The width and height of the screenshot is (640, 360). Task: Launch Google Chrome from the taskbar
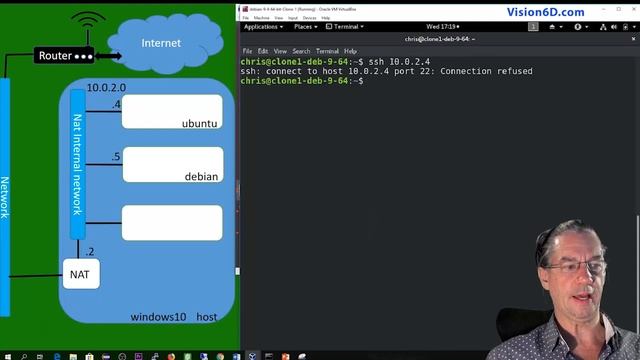(x=220, y=356)
